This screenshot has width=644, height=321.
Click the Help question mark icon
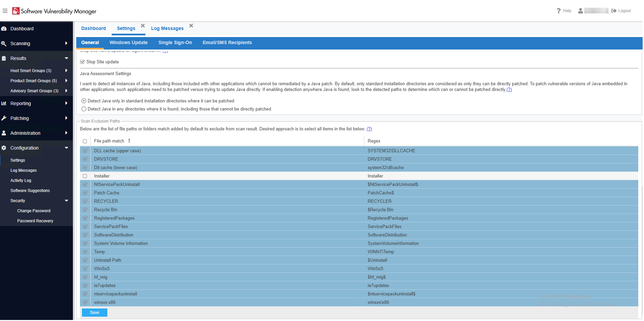pos(559,11)
